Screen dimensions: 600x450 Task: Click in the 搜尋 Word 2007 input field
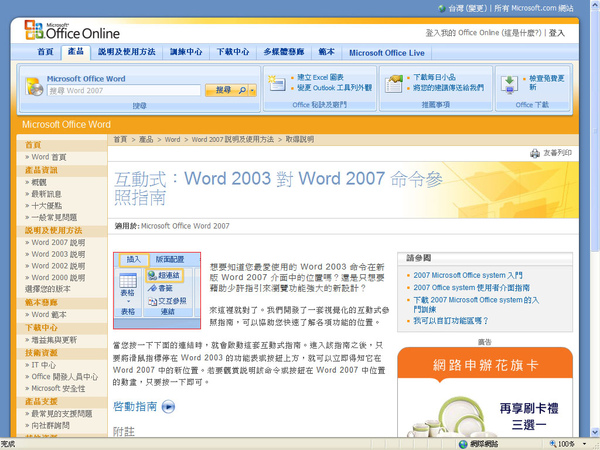(x=124, y=91)
